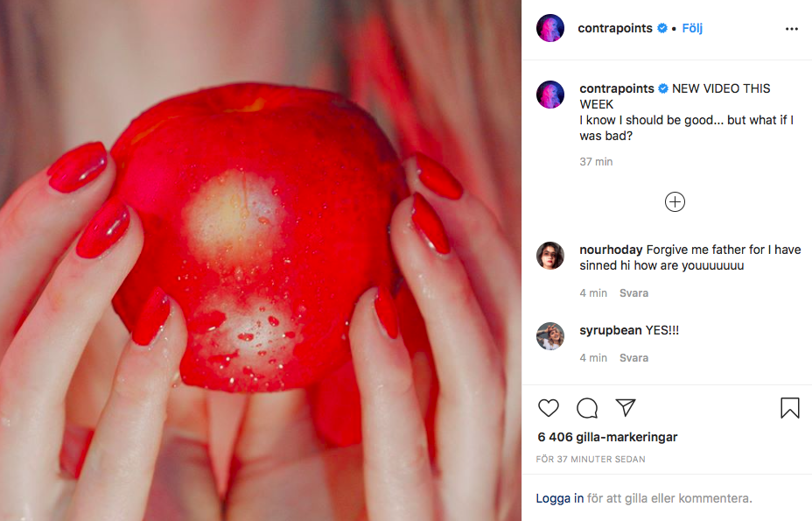The height and width of the screenshot is (521, 812).
Task: Click contrapoints username in the caption
Action: 617,88
